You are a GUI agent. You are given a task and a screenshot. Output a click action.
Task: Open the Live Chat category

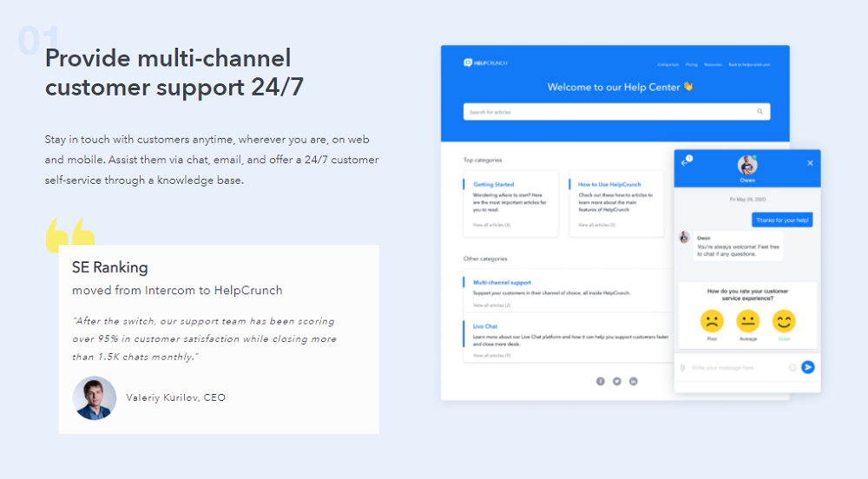coord(485,326)
